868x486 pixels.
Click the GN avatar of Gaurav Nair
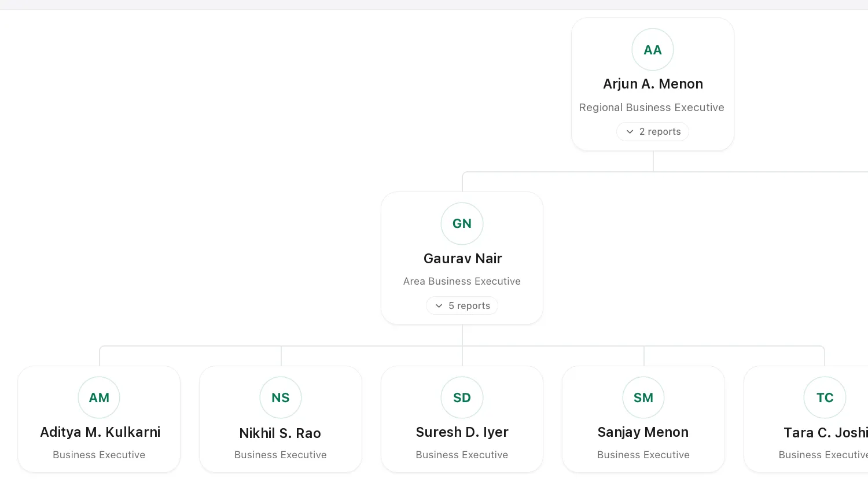(x=462, y=223)
